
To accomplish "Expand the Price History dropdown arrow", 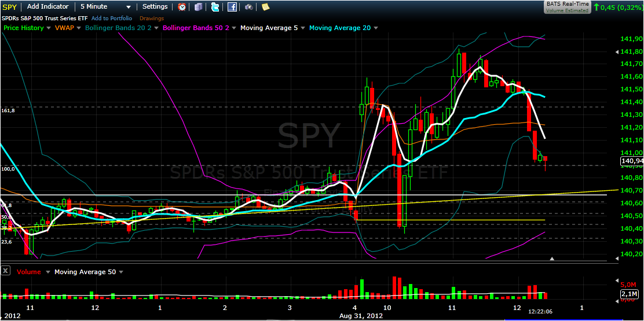I will tap(49, 28).
